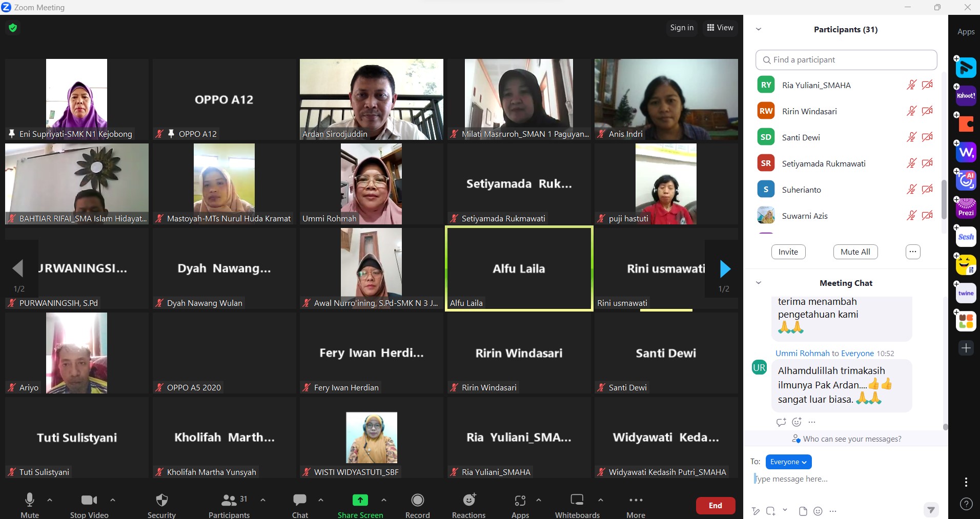Go to previous gallery page arrow
Viewport: 980px width, 519px height.
click(18, 269)
